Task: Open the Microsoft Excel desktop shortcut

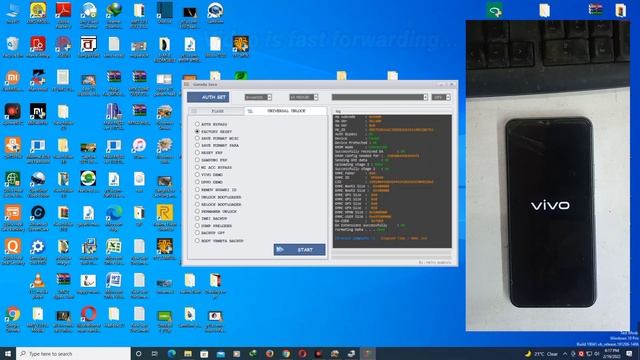Action: (113, 251)
